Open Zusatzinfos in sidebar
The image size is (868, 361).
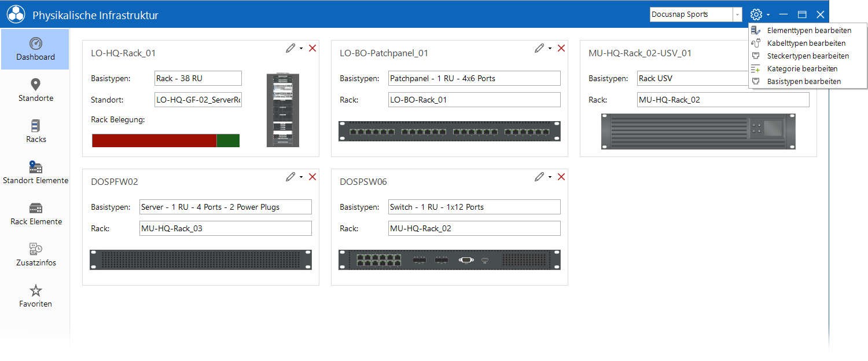35,255
